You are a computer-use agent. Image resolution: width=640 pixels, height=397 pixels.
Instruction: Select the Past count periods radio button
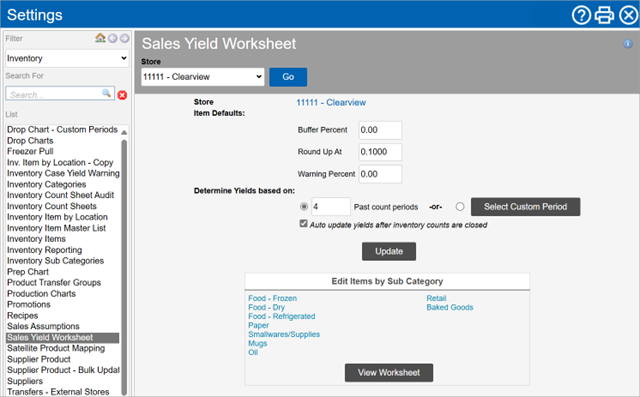pyautogui.click(x=304, y=206)
